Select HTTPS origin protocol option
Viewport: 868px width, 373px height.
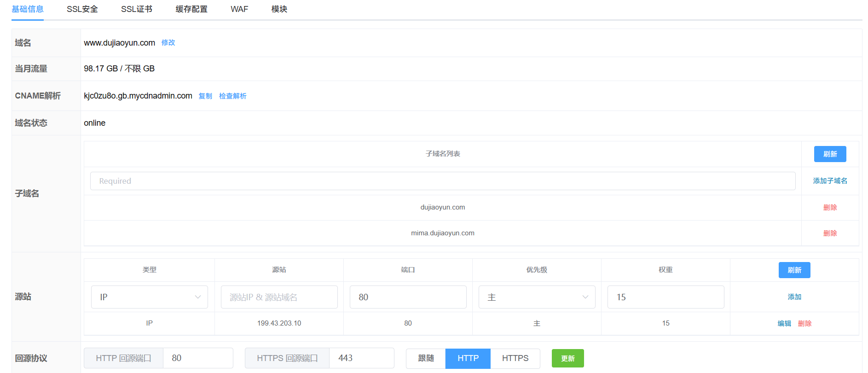[515, 358]
